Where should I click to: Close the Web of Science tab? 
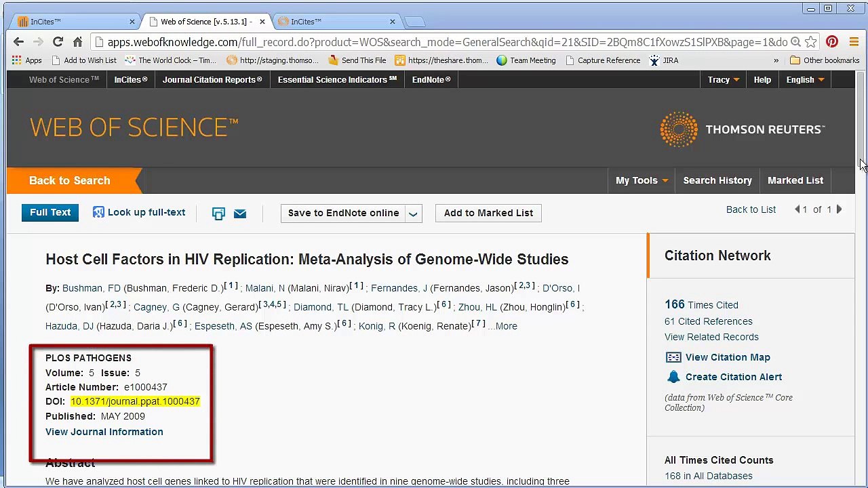point(262,22)
